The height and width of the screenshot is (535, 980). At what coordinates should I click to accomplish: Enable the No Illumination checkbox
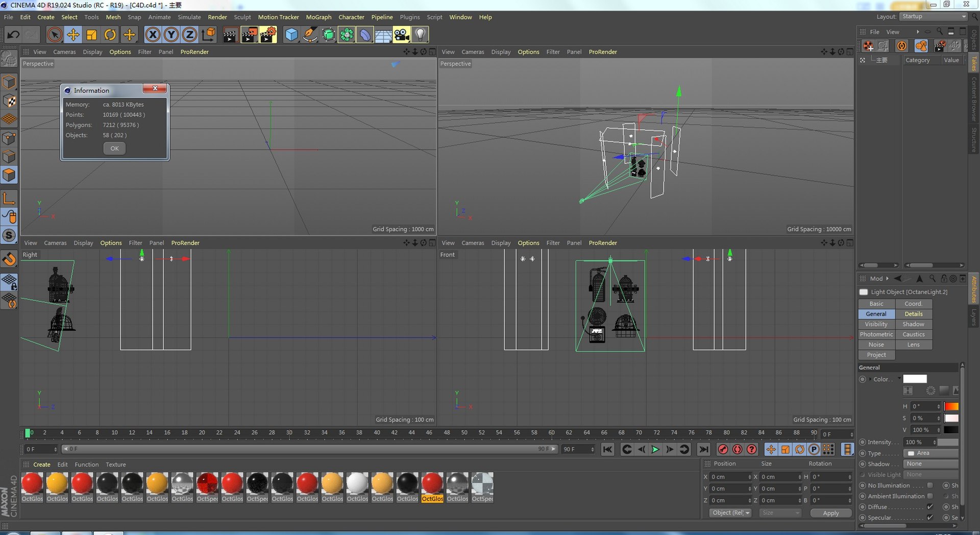pyautogui.click(x=930, y=485)
